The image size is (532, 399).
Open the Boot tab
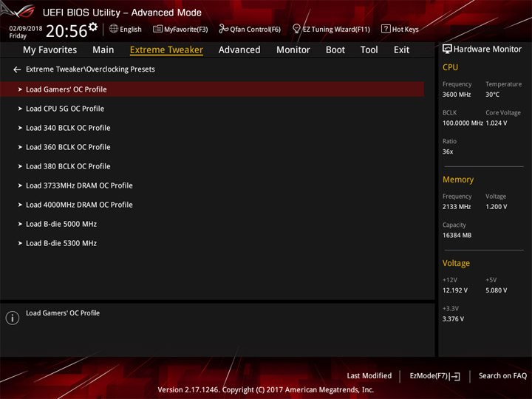coord(335,50)
